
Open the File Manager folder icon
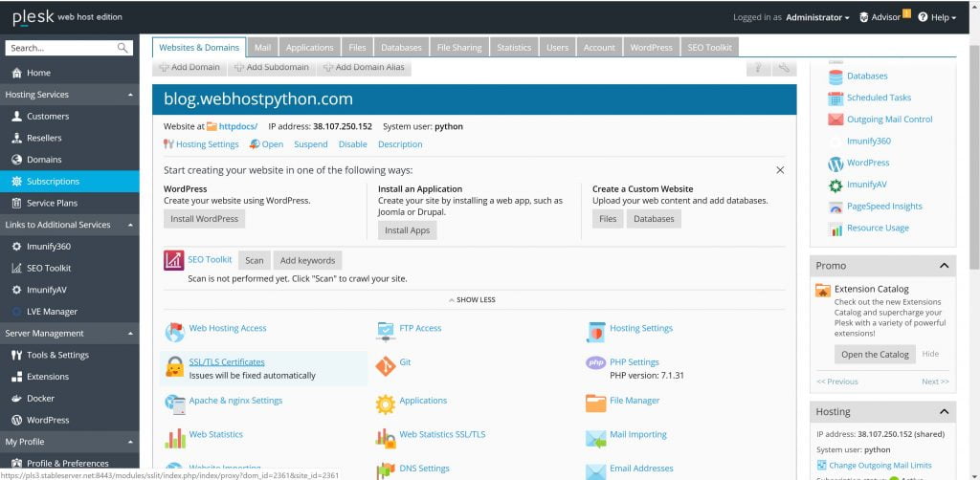coord(595,404)
